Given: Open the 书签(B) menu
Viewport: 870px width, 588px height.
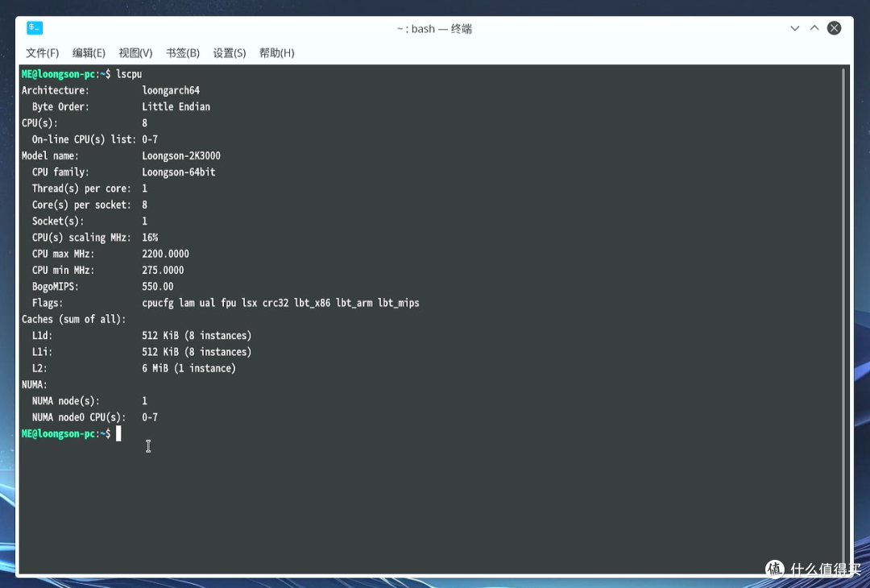Looking at the screenshot, I should pyautogui.click(x=183, y=52).
